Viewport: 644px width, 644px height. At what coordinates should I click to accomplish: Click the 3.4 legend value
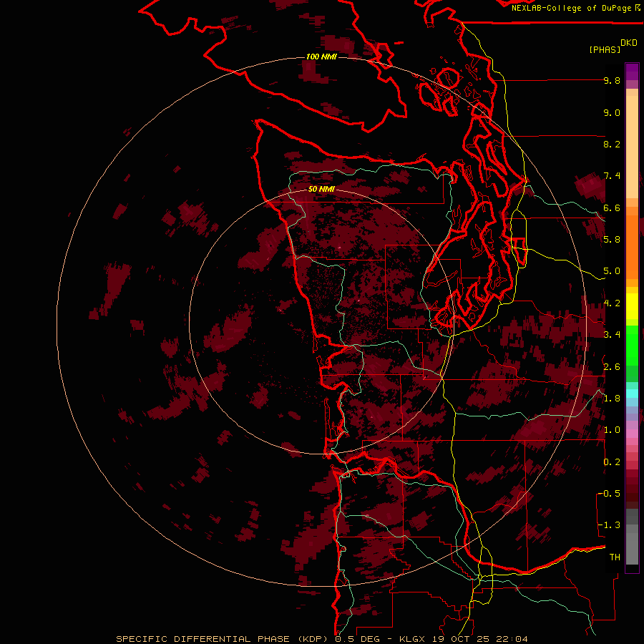pyautogui.click(x=612, y=335)
